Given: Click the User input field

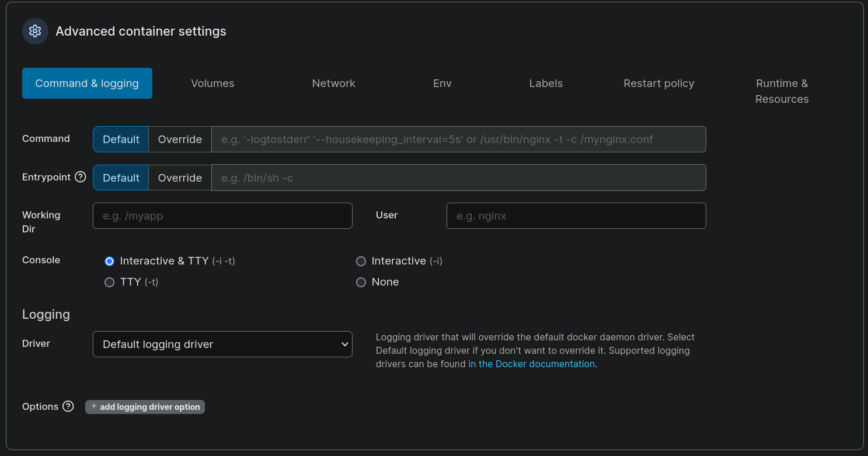Looking at the screenshot, I should (x=576, y=216).
